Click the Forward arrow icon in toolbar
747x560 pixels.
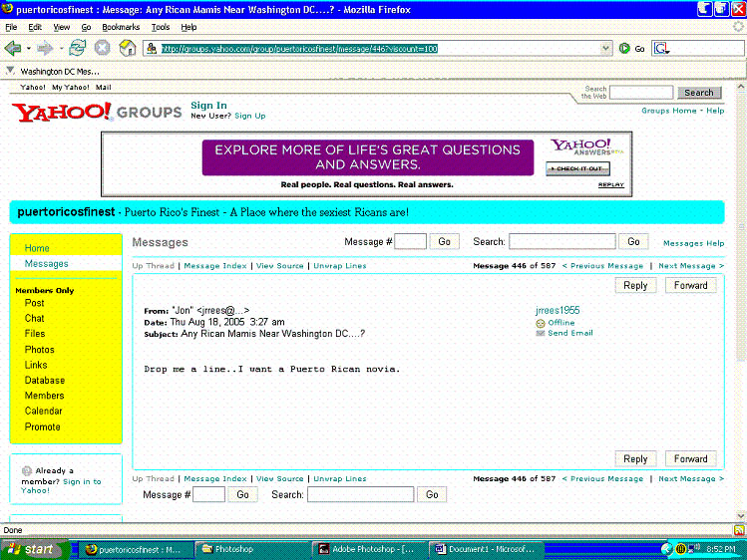(45, 48)
